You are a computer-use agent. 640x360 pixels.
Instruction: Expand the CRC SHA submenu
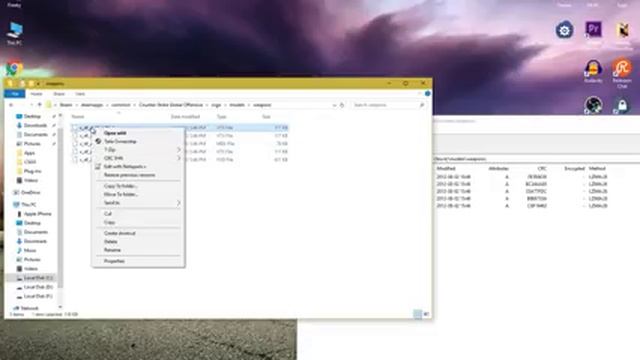point(138,158)
